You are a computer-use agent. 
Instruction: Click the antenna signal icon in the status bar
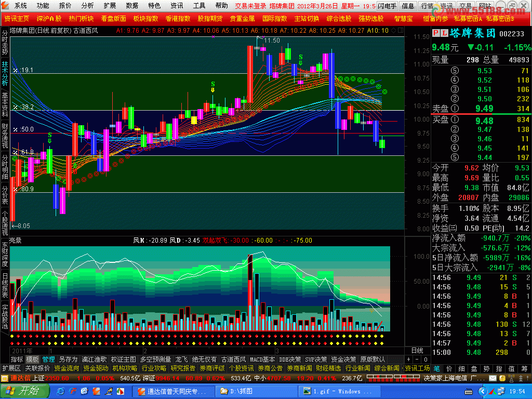coord(512,378)
